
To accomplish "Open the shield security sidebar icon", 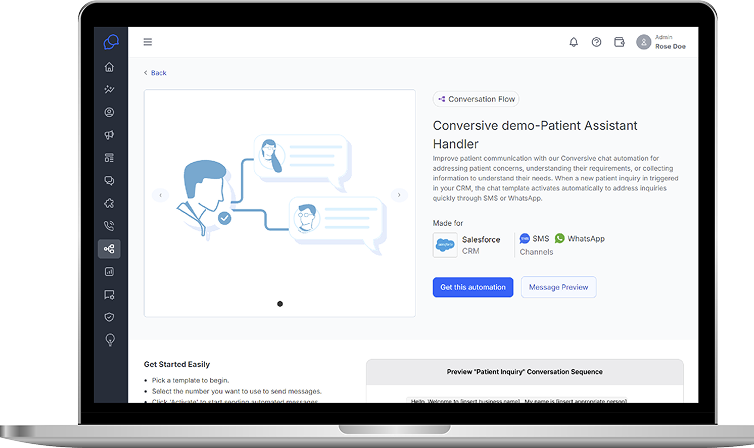I will 109,317.
